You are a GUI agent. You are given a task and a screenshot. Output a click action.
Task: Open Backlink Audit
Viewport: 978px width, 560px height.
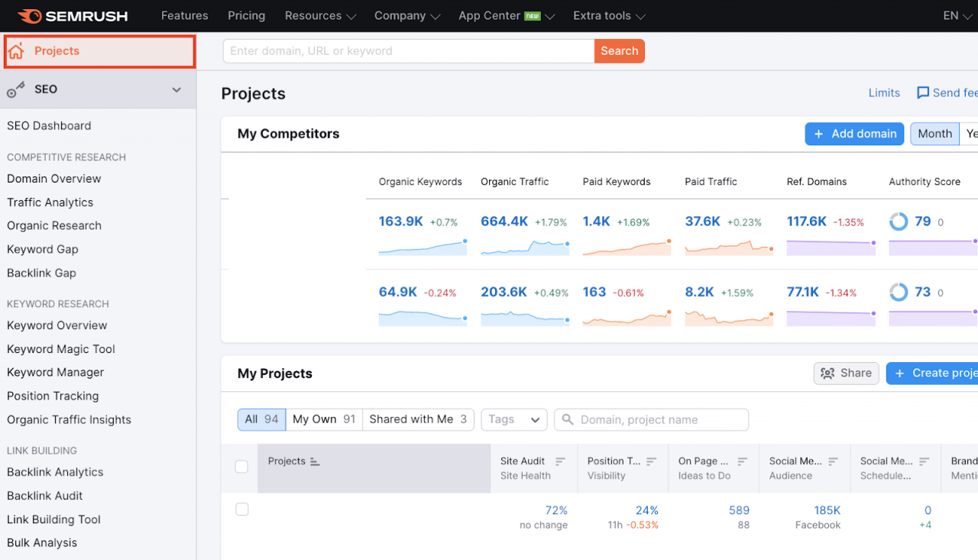pyautogui.click(x=45, y=496)
